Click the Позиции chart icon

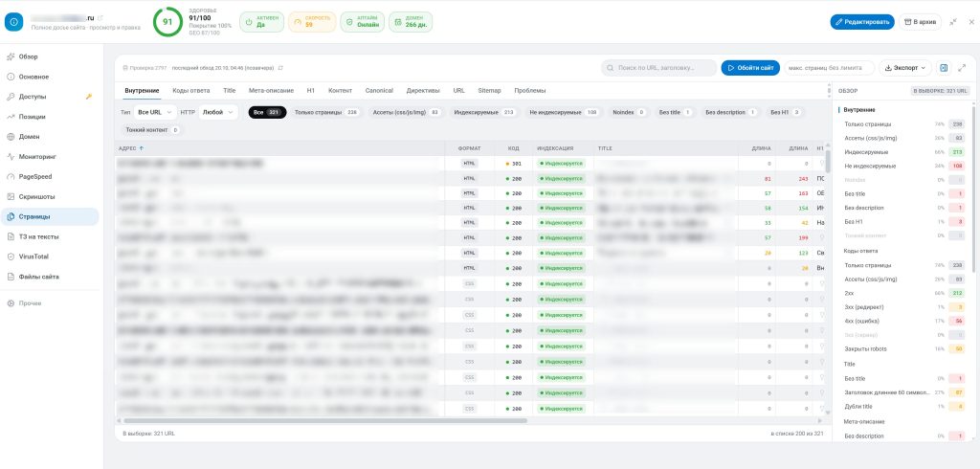coord(11,117)
